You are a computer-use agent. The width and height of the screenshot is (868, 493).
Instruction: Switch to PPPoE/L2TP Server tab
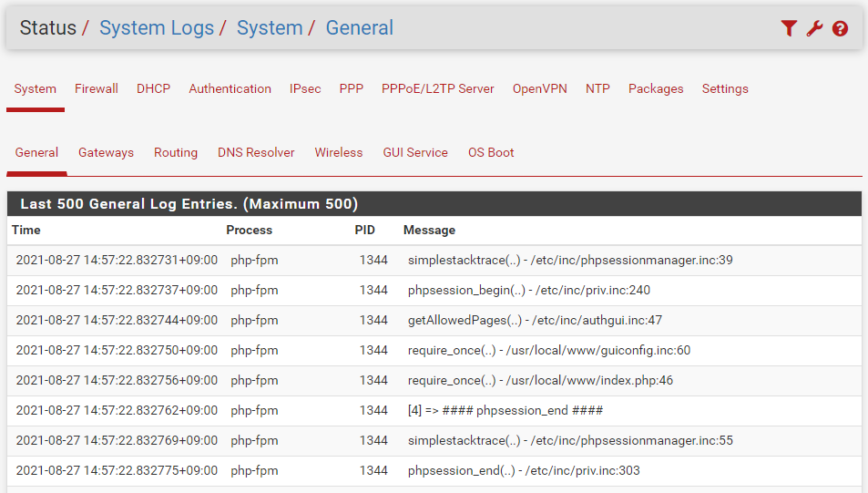pos(437,88)
